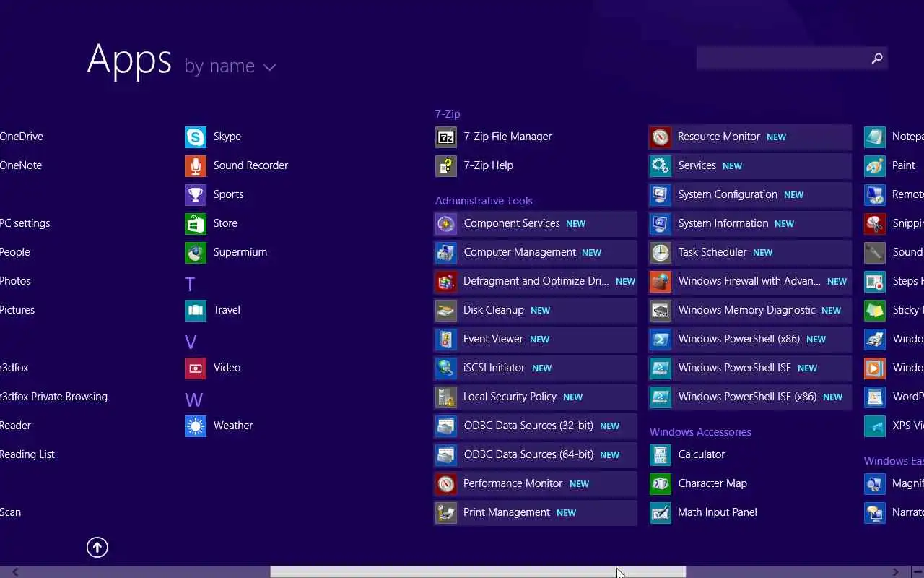This screenshot has width=924, height=578.
Task: Click the horizontal scrollbar thumb
Action: pos(478,571)
